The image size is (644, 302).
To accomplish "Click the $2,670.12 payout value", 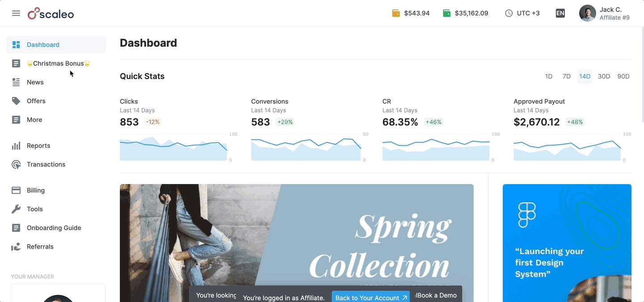I will [x=537, y=122].
